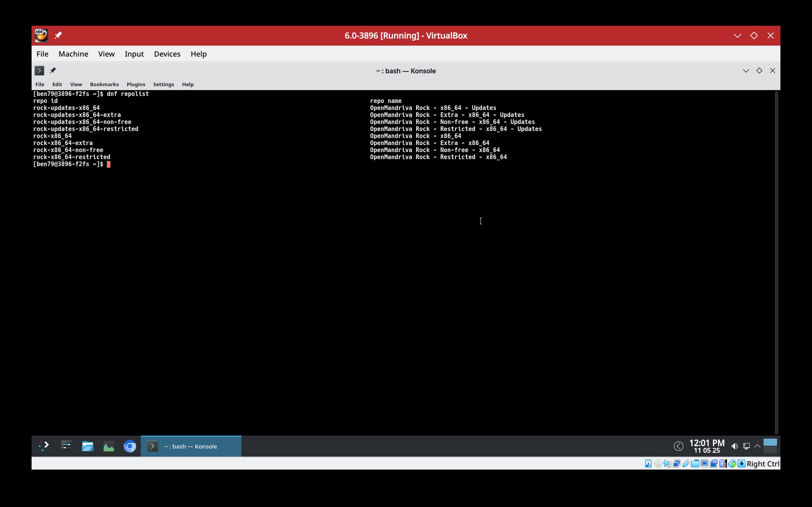Expand the hidden system tray icons
Viewport: 812px width, 507px height.
point(757,446)
